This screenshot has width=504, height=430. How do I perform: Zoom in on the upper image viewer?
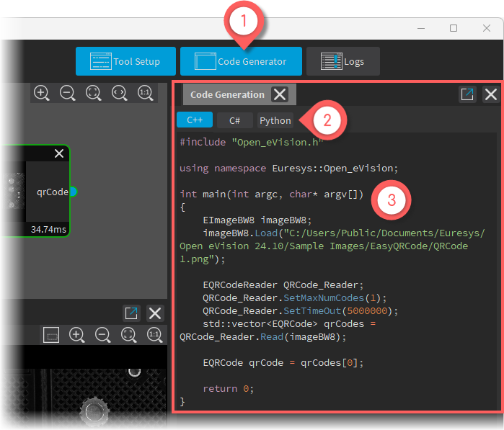pos(42,93)
